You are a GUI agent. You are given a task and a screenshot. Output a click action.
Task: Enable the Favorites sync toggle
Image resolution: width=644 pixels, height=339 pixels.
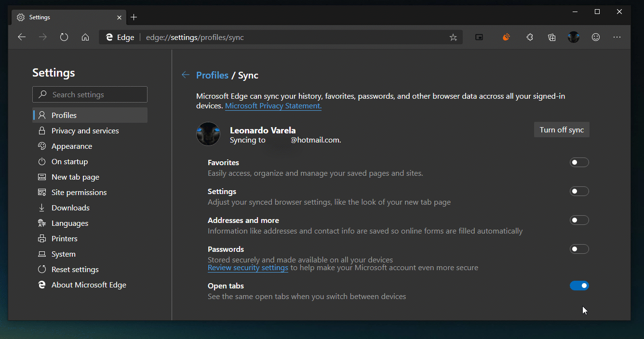(579, 163)
